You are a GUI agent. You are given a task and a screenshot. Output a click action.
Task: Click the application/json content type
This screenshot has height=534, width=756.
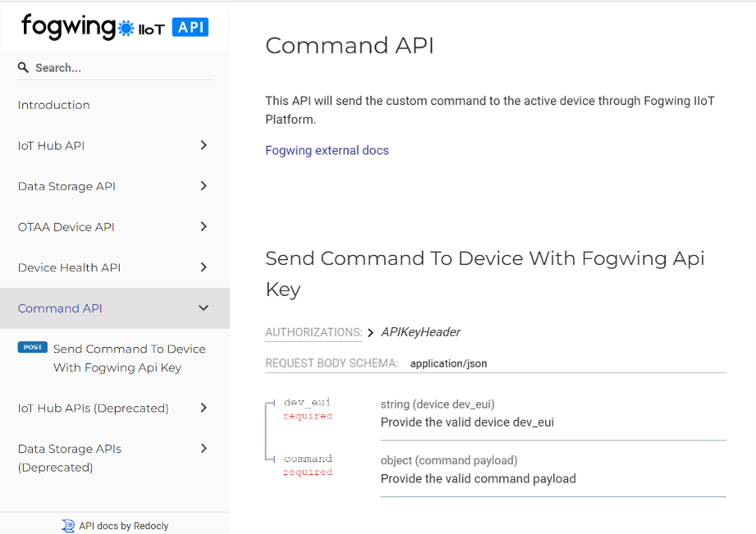(x=448, y=363)
